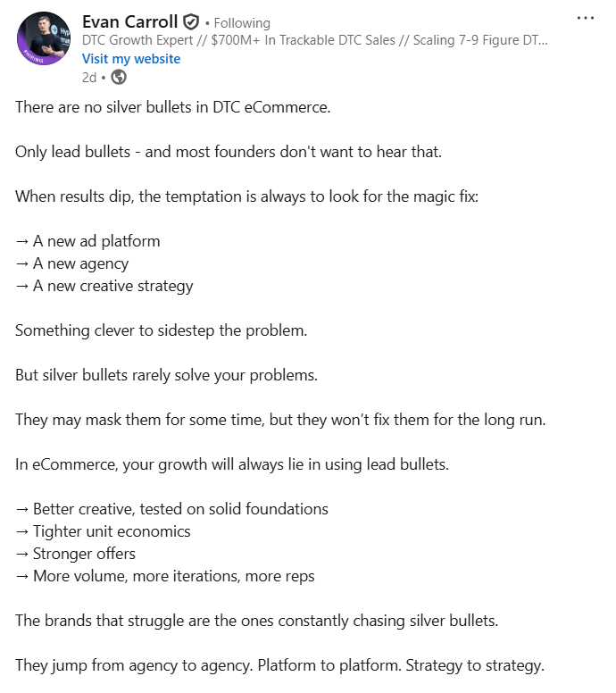Open Evan Carroll's profile photo
Viewport: 616px width, 693px height.
pos(43,39)
